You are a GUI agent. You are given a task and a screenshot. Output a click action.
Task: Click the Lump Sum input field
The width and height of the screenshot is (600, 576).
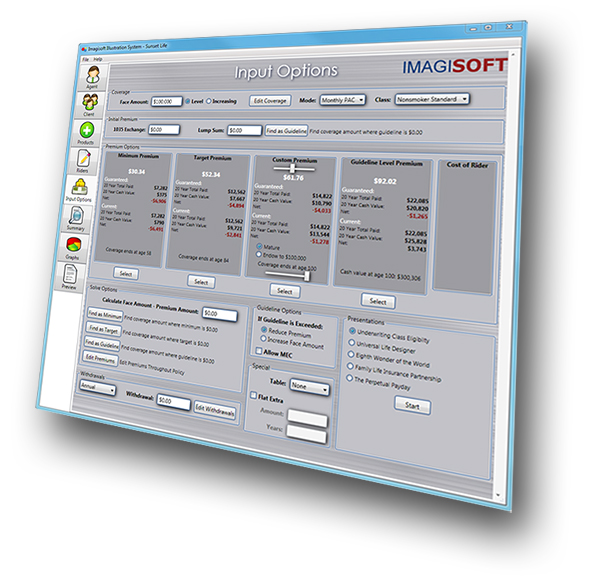pyautogui.click(x=245, y=131)
